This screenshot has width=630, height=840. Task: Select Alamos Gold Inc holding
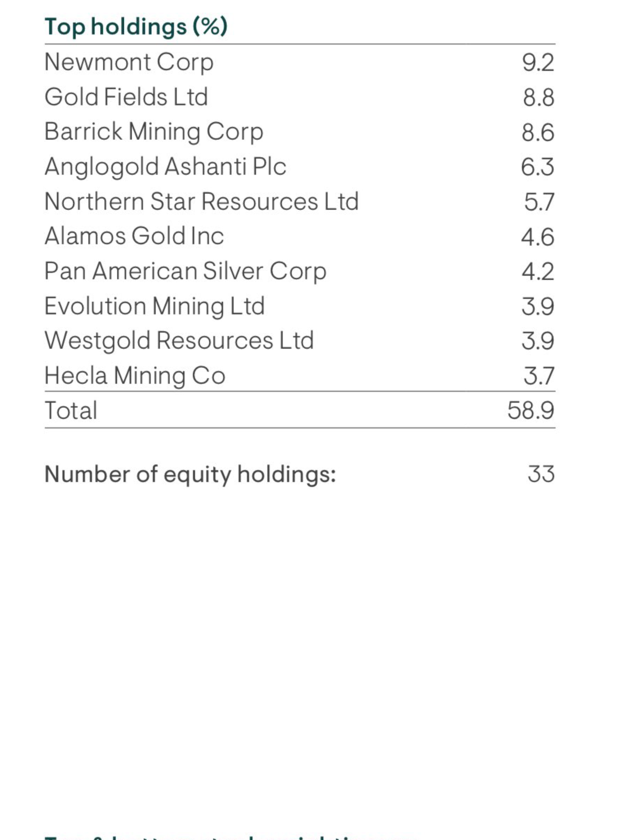(x=300, y=236)
